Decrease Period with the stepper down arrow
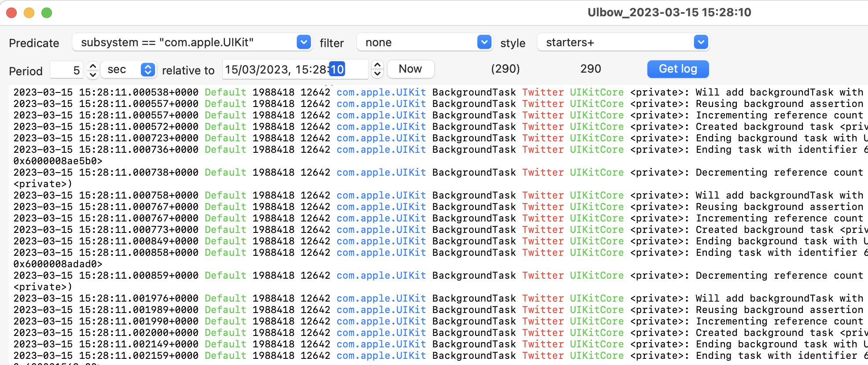The width and height of the screenshot is (868, 365). click(x=92, y=74)
